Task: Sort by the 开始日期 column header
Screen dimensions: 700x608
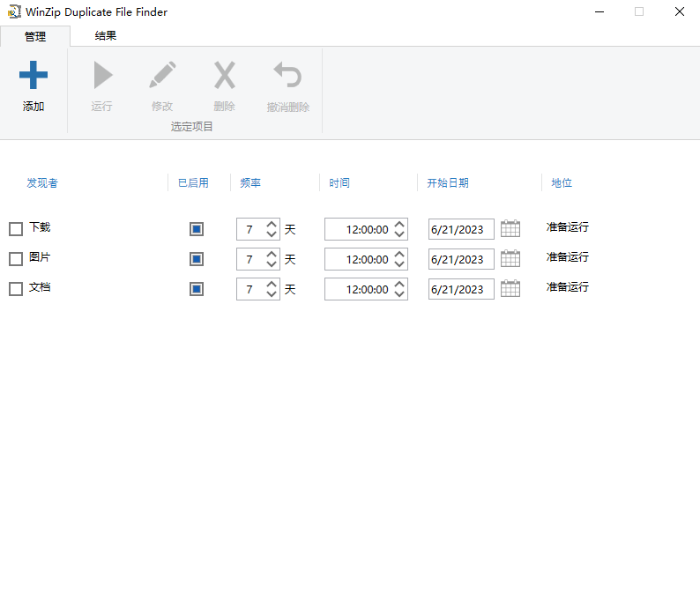Action: pos(448,183)
